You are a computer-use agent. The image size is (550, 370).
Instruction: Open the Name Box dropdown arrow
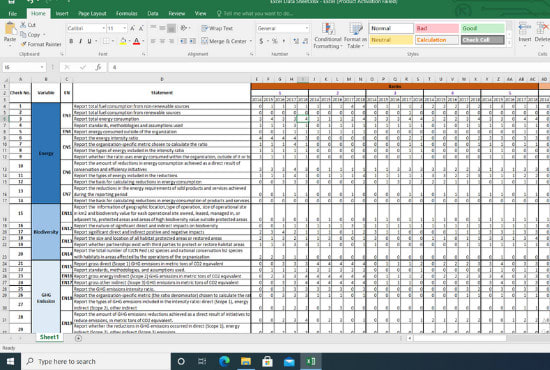click(42, 67)
